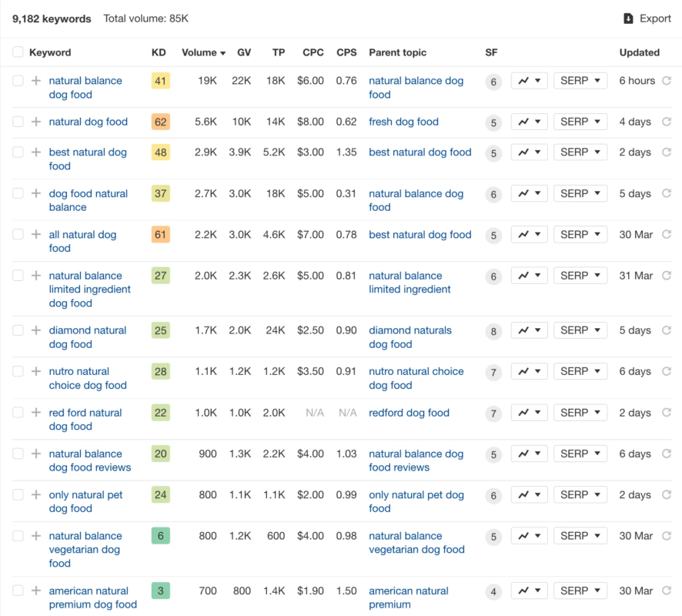This screenshot has height=616, width=682.
Task: Select checkbox for 'natural balance dog food'
Action: [x=18, y=81]
